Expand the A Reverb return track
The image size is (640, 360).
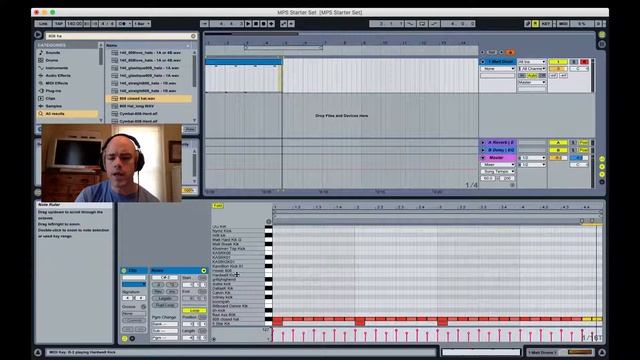(x=483, y=142)
